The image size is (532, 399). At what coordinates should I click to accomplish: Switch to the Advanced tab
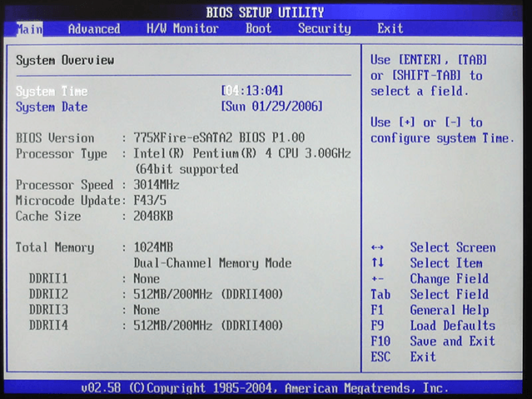[x=93, y=28]
